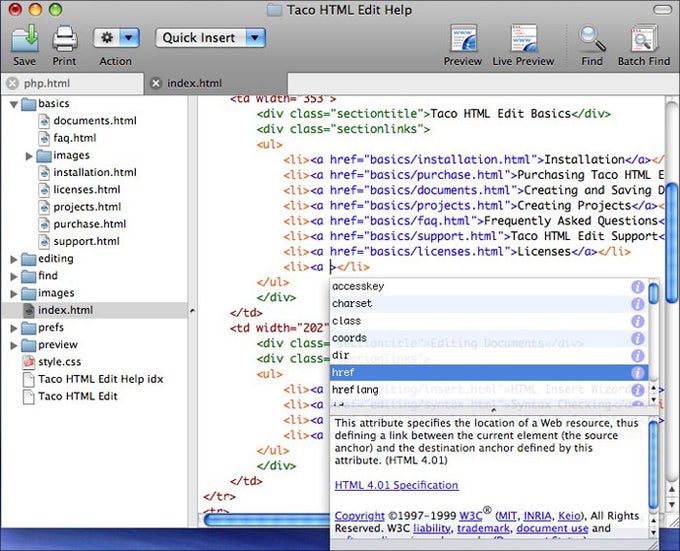Click the info icon beside coords
Screen dimensions: 680x551
tap(637, 339)
